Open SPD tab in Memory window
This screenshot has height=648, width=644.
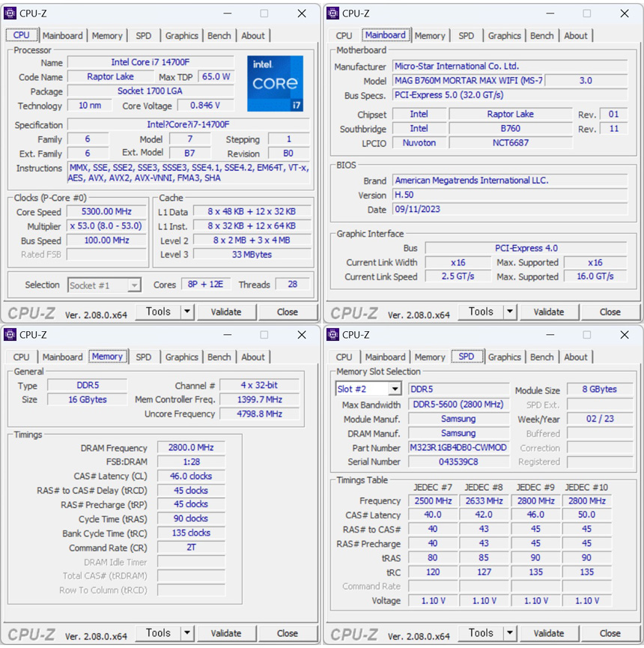143,357
